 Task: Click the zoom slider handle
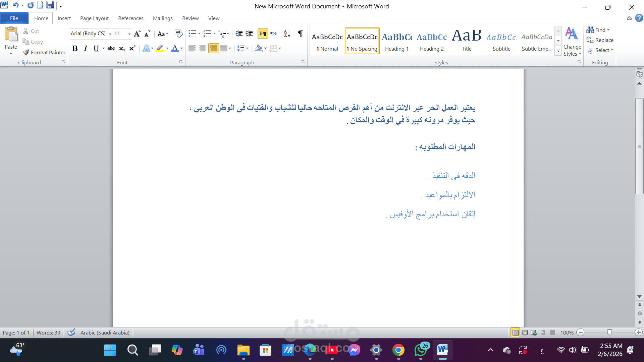point(609,332)
